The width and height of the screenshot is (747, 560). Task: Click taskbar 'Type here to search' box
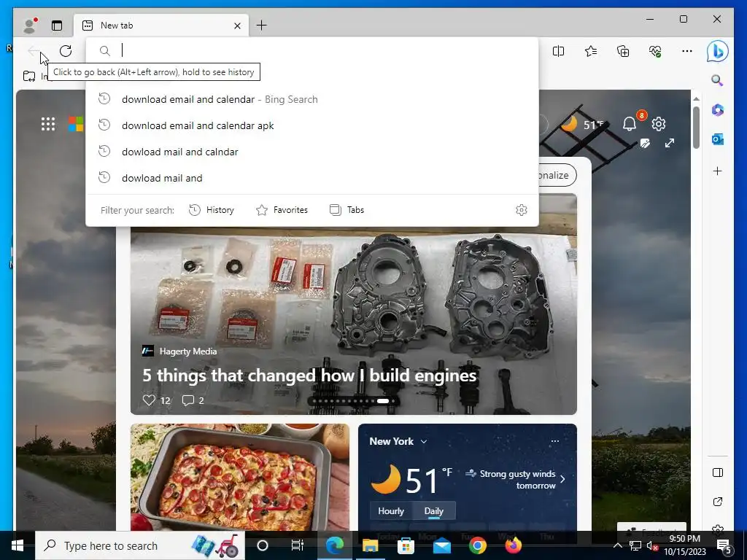click(x=140, y=545)
